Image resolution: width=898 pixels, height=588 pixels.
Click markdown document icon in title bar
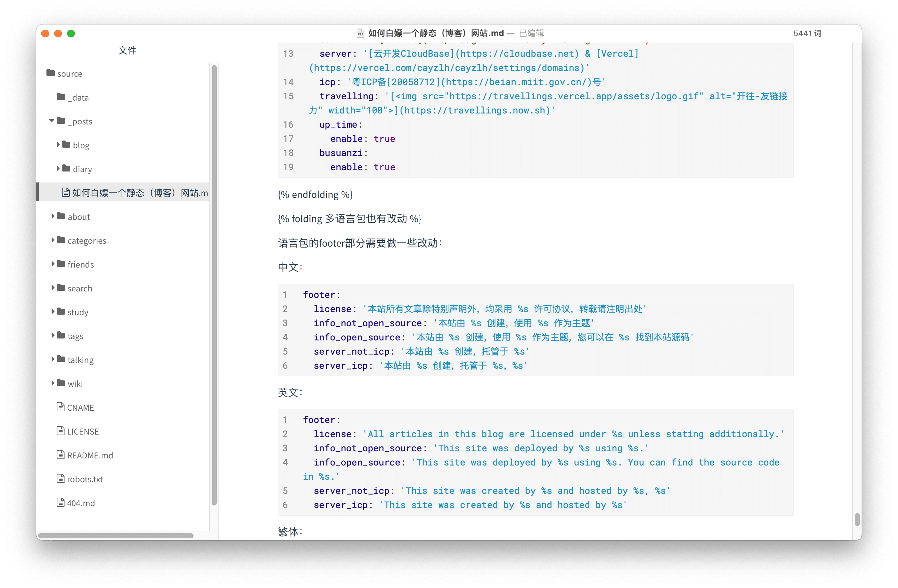360,33
